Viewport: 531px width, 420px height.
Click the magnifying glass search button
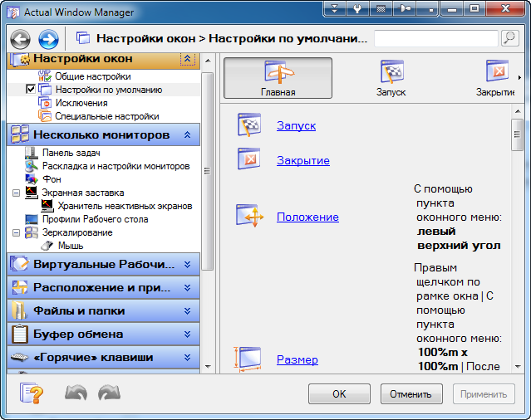click(x=510, y=38)
